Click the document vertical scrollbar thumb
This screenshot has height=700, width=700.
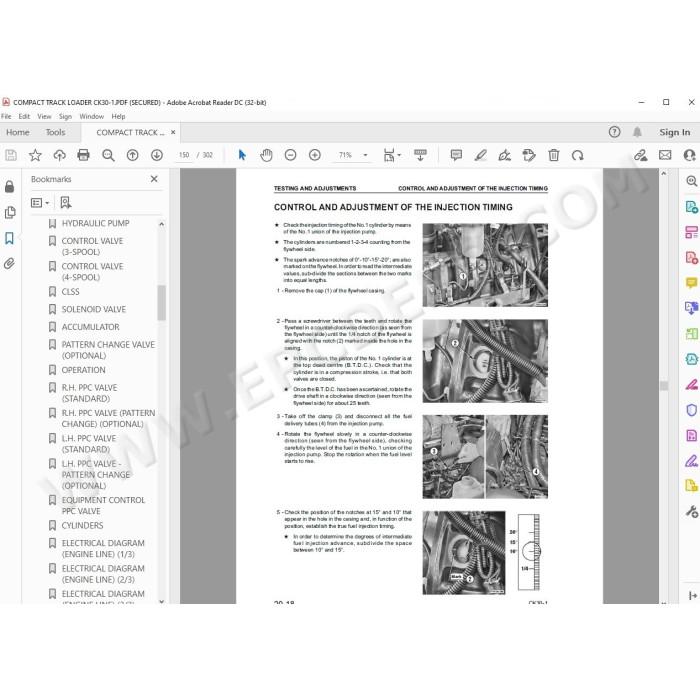pyautogui.click(x=663, y=386)
